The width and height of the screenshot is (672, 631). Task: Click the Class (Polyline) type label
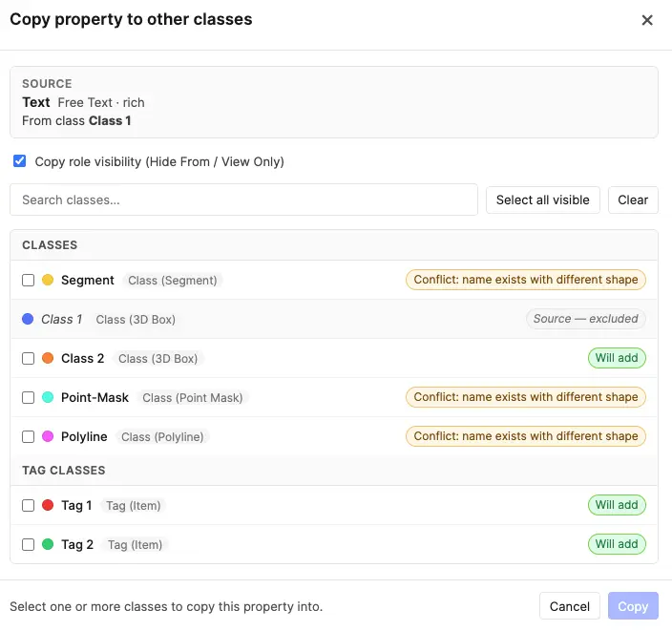click(162, 437)
